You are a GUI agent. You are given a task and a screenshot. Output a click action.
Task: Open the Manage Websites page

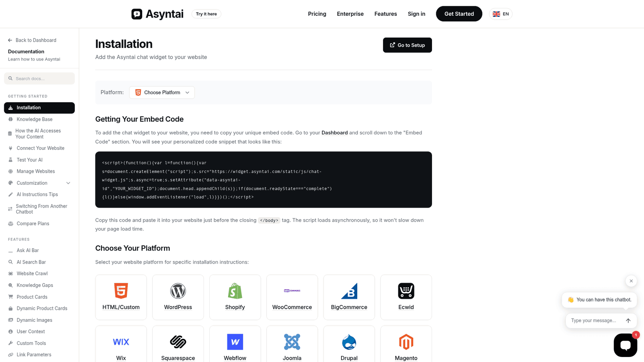coord(39,171)
